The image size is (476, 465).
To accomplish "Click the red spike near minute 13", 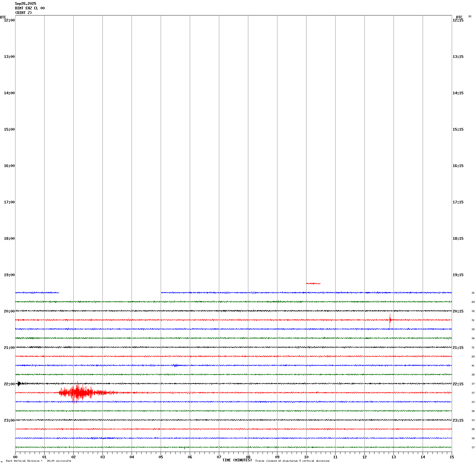I will click(x=390, y=320).
